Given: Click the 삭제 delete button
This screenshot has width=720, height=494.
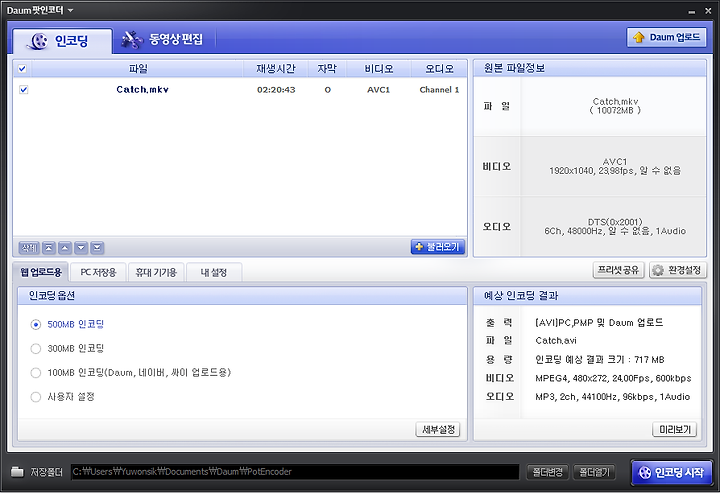Looking at the screenshot, I should coord(29,248).
